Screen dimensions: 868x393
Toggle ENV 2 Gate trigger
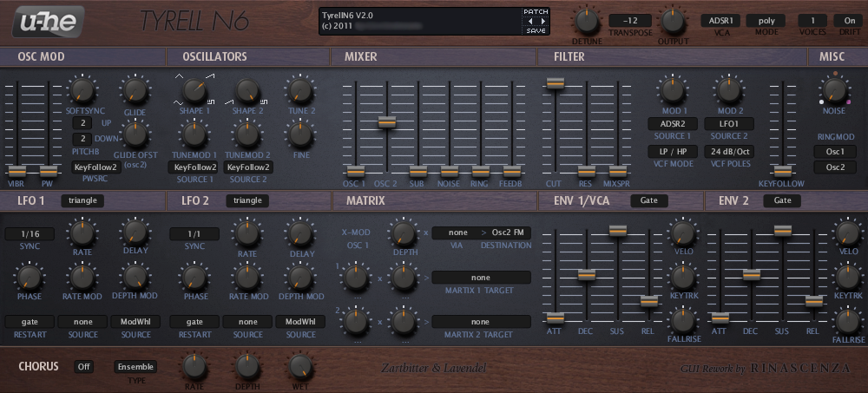[x=782, y=200]
